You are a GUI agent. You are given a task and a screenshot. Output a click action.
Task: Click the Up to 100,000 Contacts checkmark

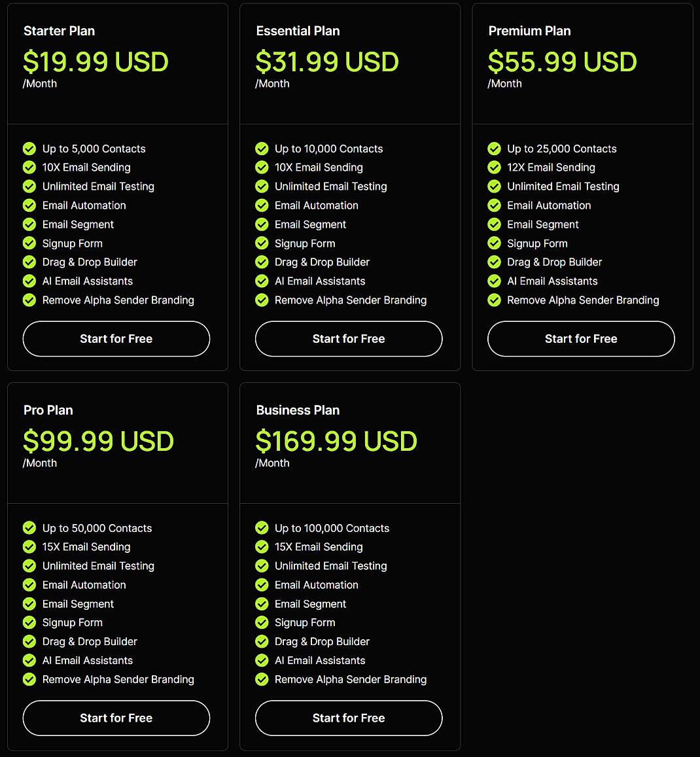tap(262, 528)
